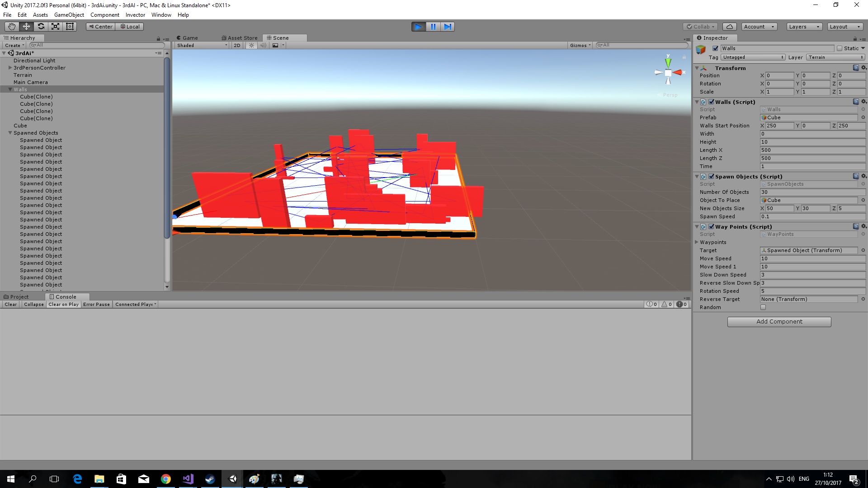Click the Reverse Target object picker
Image resolution: width=868 pixels, height=488 pixels.
[x=863, y=299]
